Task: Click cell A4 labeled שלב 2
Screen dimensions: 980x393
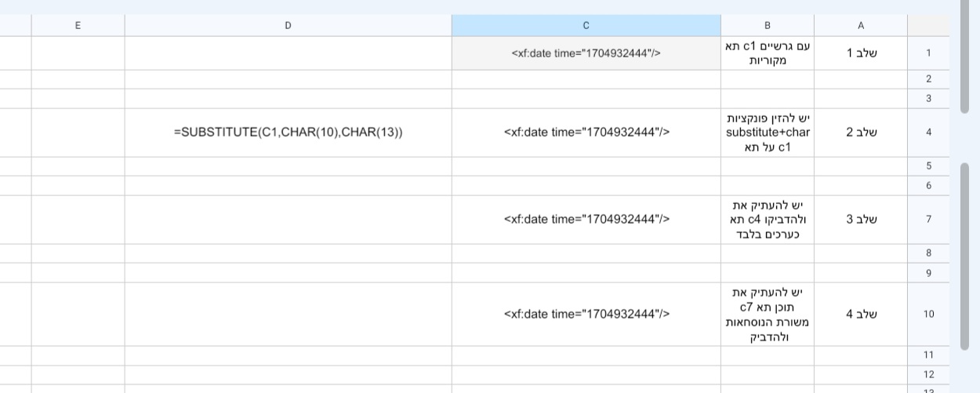Action: tap(861, 133)
